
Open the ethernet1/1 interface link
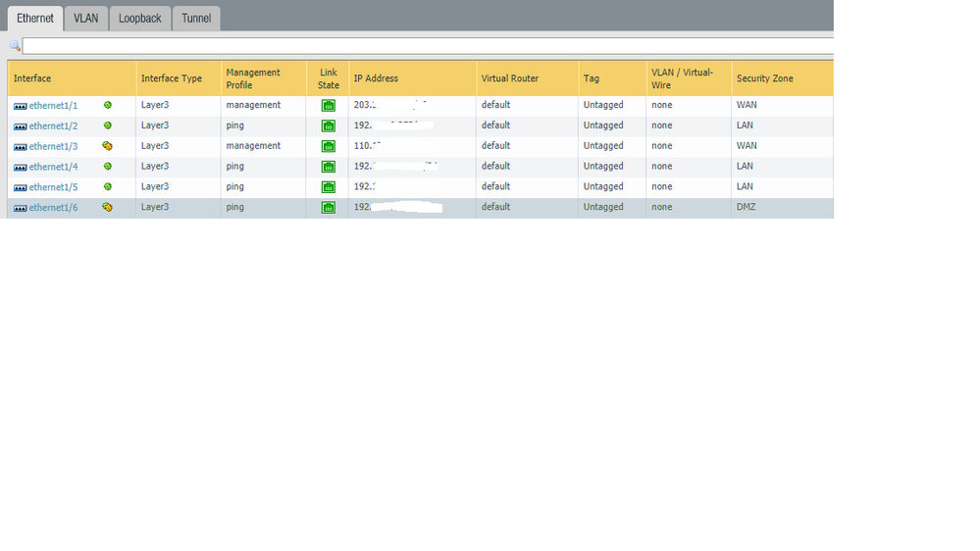click(53, 106)
